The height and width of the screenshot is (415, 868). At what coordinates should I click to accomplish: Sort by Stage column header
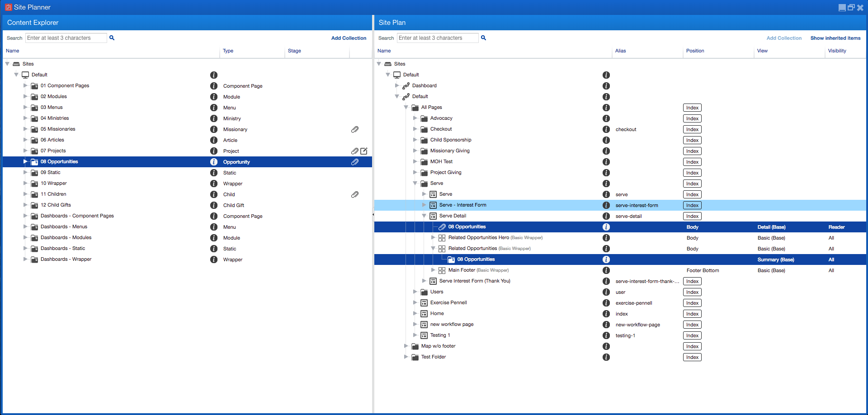point(294,51)
